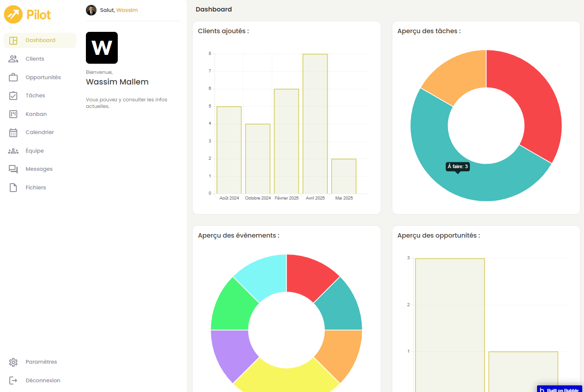
Task: Click the "Mai 2025" axis label
Action: tap(344, 198)
